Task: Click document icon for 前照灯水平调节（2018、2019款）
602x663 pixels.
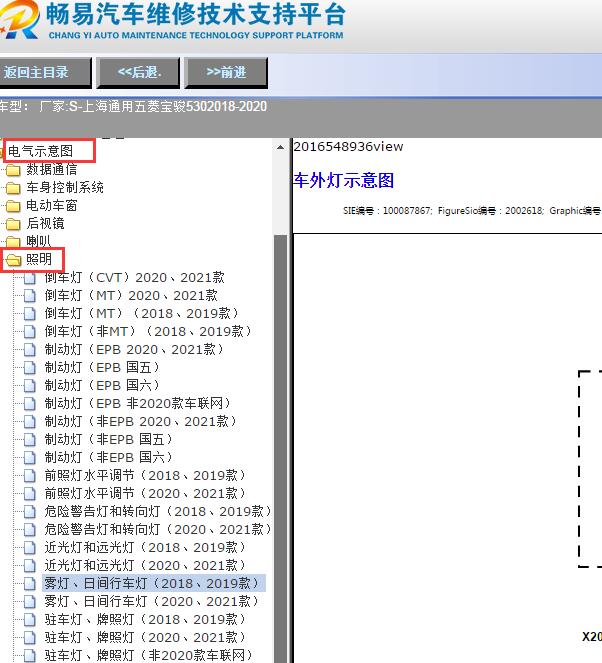Action: 30,476
